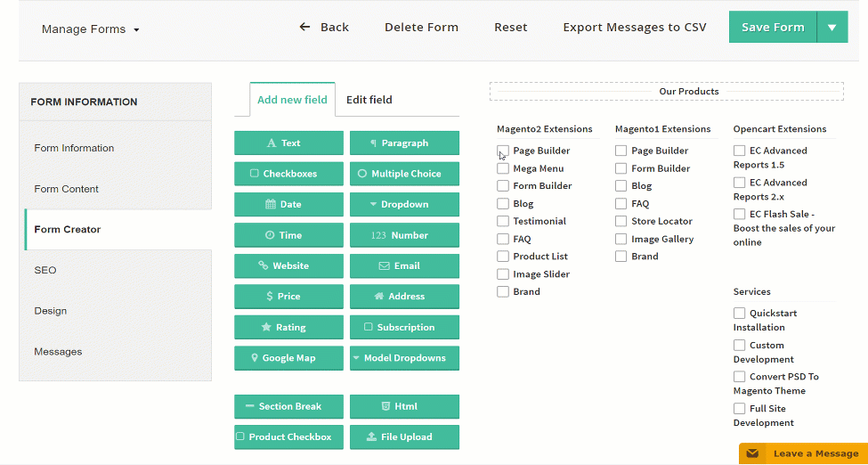This screenshot has width=868, height=465.
Task: Check Convert PSD To Magento Theme
Action: click(740, 377)
